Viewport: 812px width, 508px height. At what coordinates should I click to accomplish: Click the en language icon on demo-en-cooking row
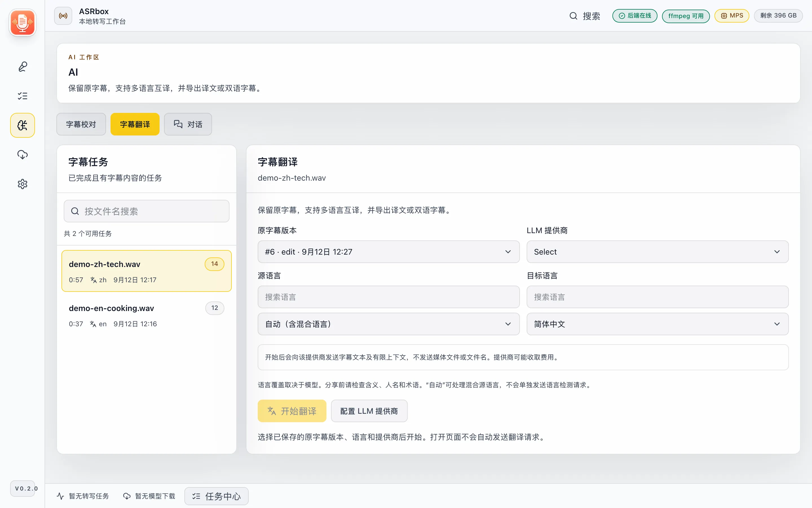click(93, 324)
